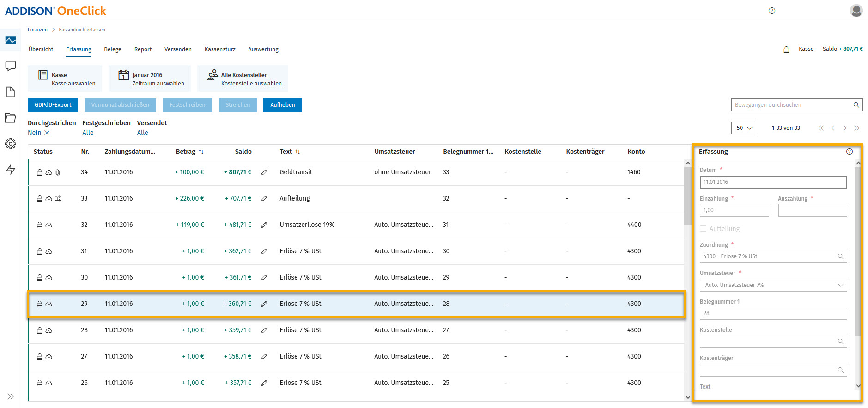Open the user profile avatar
Viewport: 868px width, 408px height.
(x=856, y=11)
